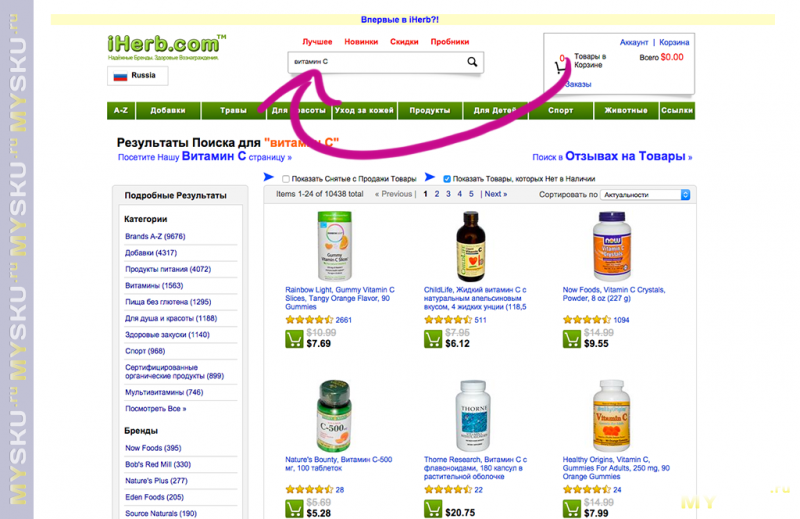Screen dimensions: 800x519
Task: Go to the Next results page
Action: coord(495,194)
